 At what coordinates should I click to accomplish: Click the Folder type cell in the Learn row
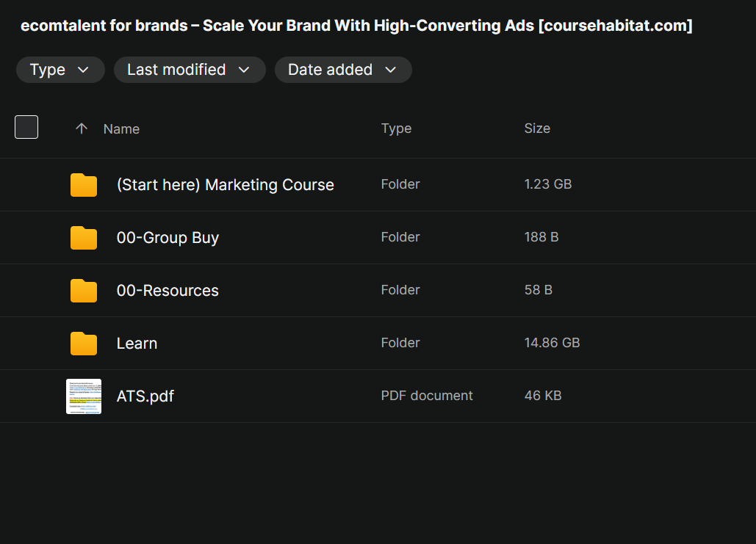400,343
